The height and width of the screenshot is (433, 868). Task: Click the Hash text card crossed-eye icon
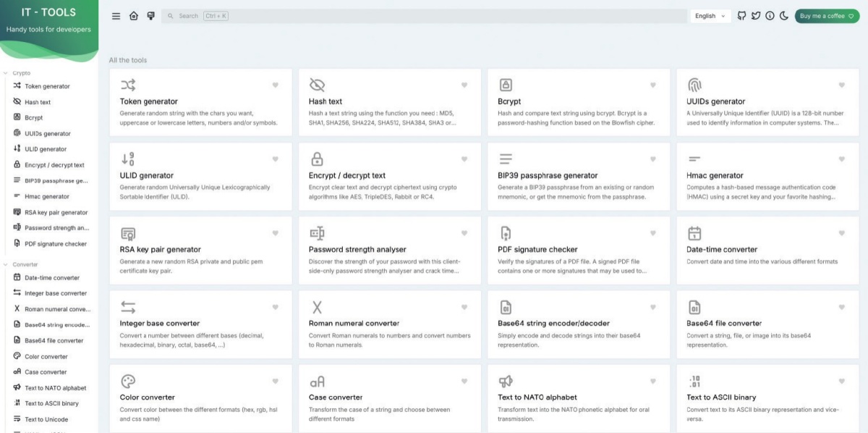pos(317,85)
